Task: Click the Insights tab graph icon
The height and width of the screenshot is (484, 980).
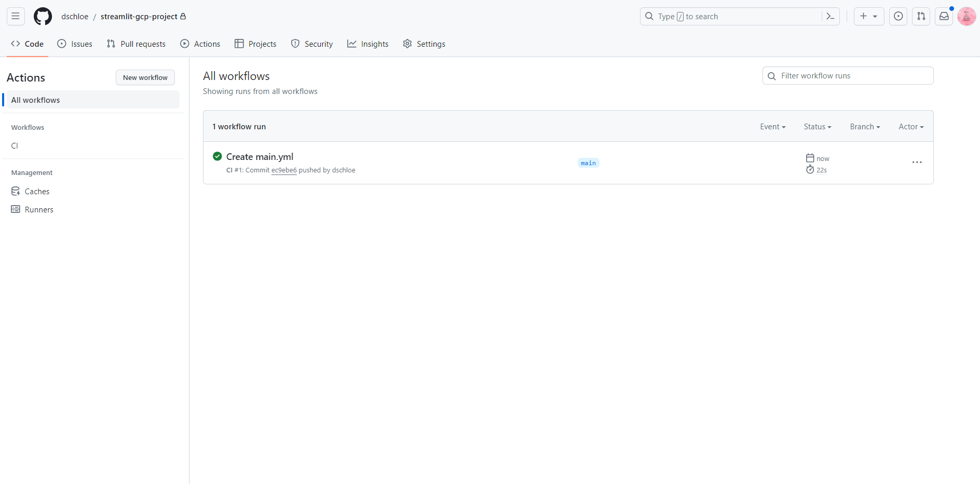Action: [x=352, y=44]
